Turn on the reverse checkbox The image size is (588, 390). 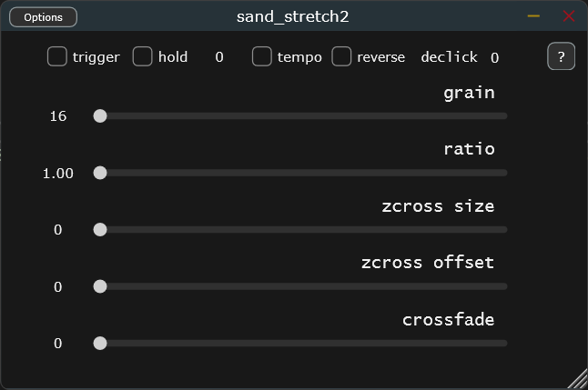(341, 56)
